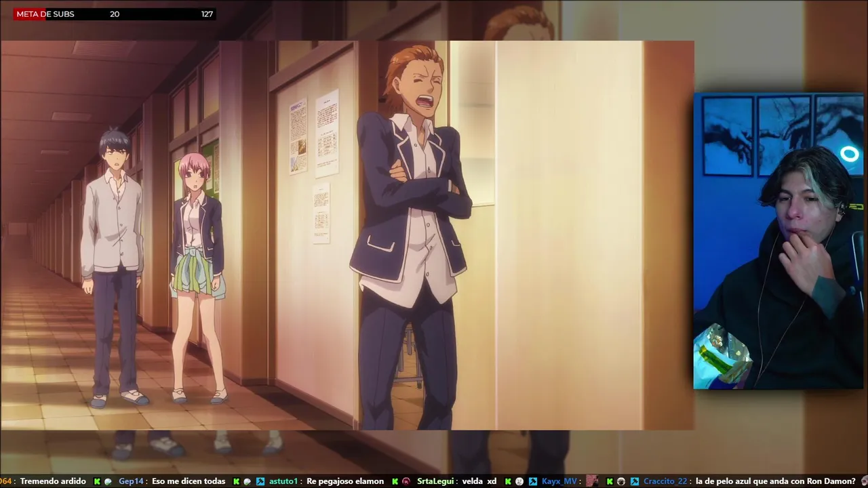
Task: Click the subs goal progress bar
Action: click(x=114, y=14)
